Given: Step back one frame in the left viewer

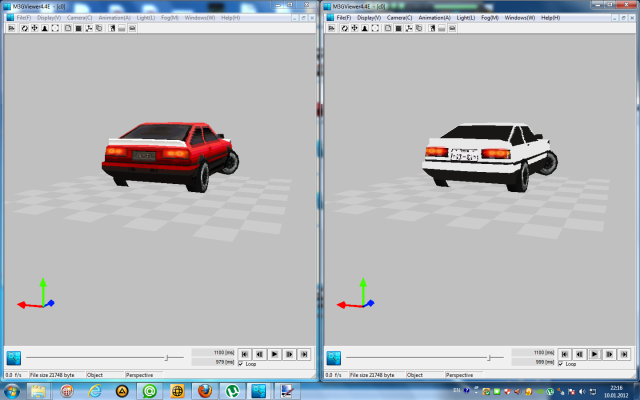Looking at the screenshot, I should [x=259, y=354].
